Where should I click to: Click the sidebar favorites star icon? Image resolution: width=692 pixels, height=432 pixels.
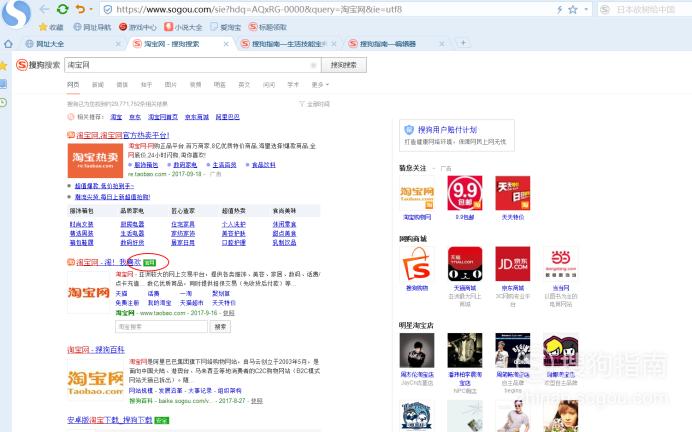click(4, 66)
